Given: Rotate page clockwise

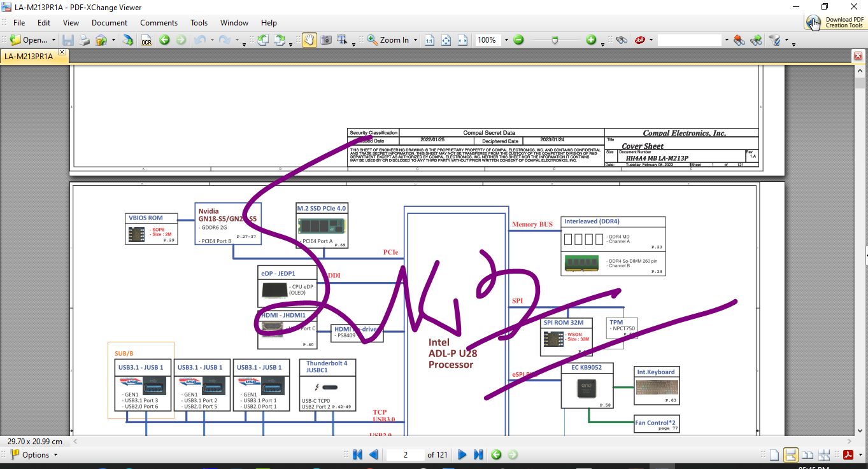Looking at the screenshot, I should 280,40.
